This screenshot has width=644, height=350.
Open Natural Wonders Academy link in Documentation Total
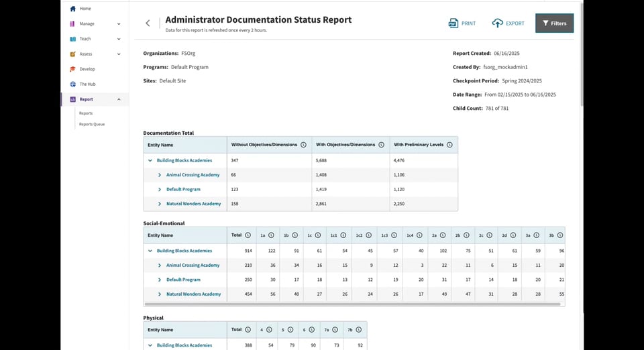[193, 204]
